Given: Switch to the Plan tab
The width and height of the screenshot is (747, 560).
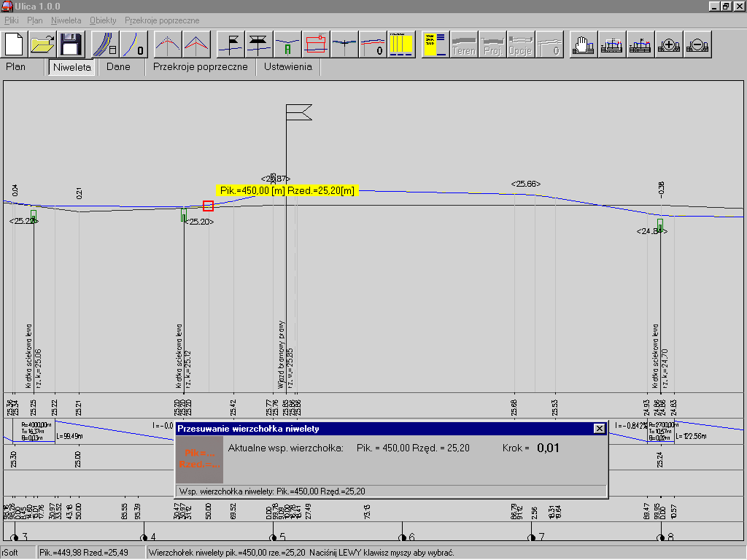Looking at the screenshot, I should coord(15,67).
